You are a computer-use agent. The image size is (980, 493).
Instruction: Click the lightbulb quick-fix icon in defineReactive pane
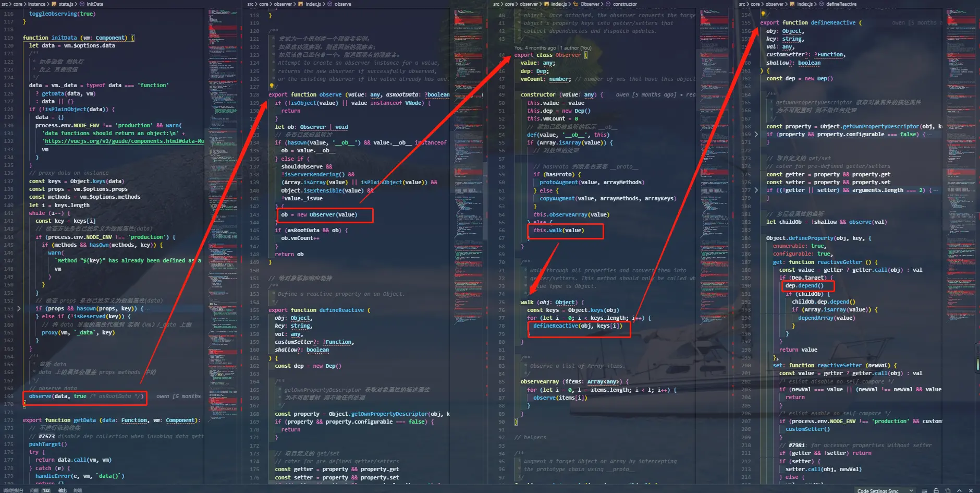click(x=763, y=14)
